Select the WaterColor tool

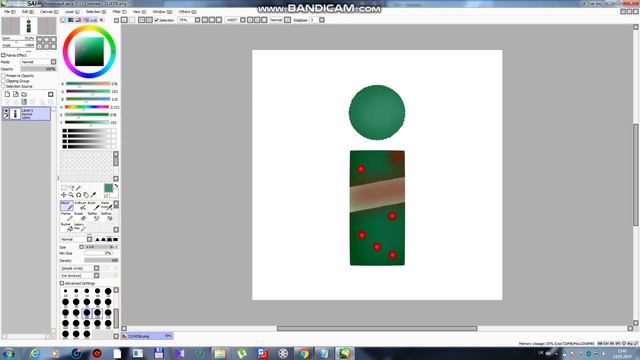point(106,205)
